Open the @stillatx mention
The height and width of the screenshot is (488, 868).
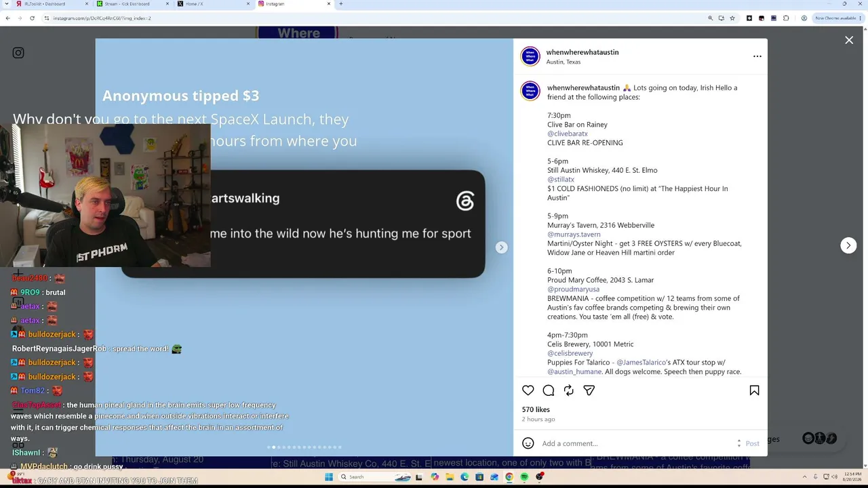point(561,180)
